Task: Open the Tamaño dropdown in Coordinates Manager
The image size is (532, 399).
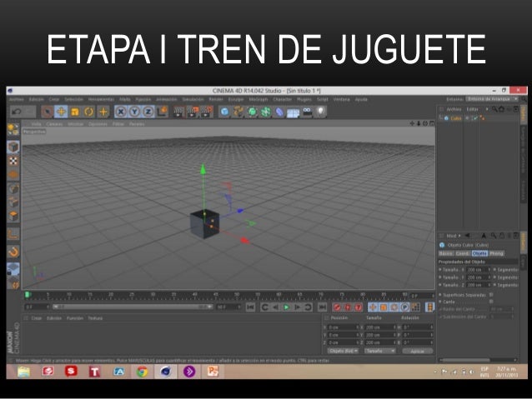Action: point(380,351)
